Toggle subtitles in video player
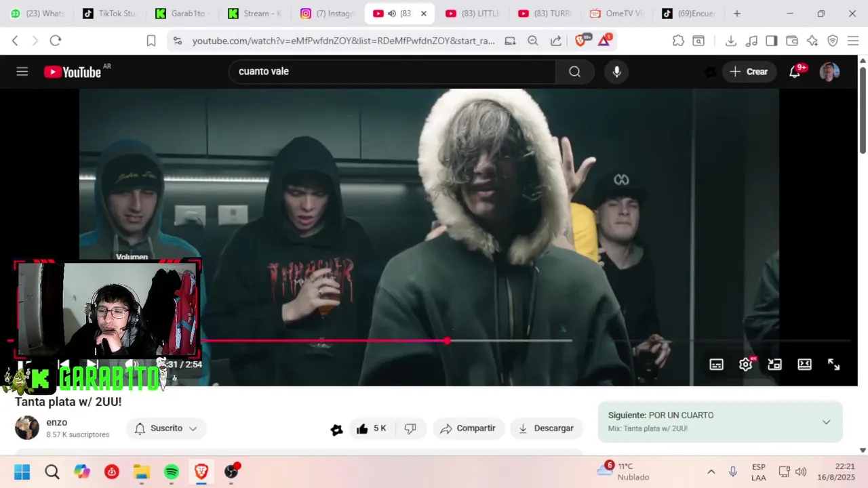868x488 pixels. [x=716, y=364]
